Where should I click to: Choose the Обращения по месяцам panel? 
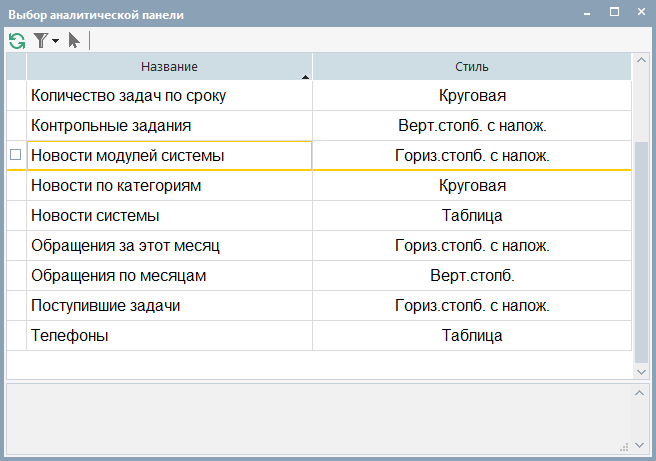click(x=318, y=276)
